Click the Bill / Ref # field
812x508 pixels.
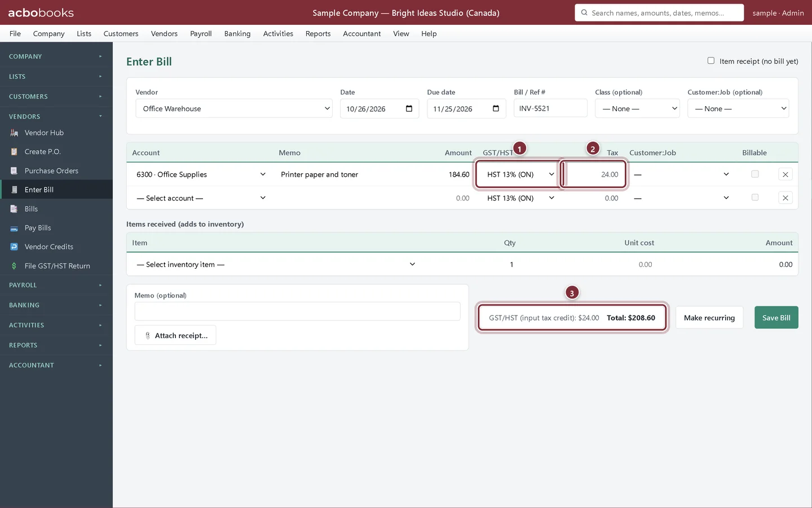coord(550,108)
